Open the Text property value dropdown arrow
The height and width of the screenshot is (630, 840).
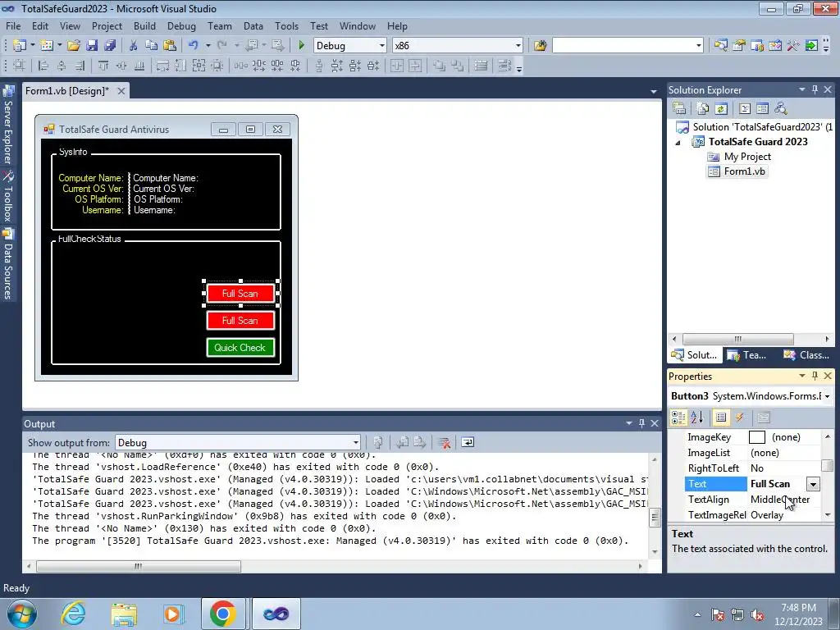point(813,484)
